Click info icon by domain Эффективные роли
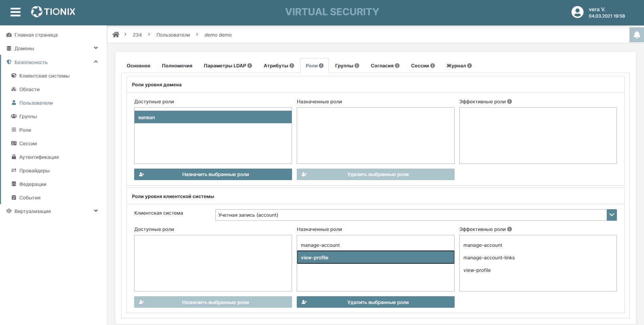The height and width of the screenshot is (325, 644). (510, 102)
